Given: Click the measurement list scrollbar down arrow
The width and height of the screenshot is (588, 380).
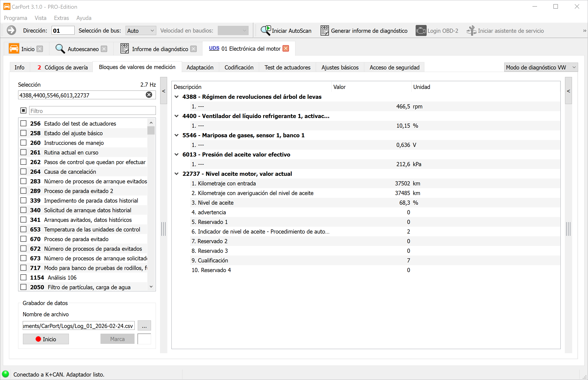Looking at the screenshot, I should [x=151, y=287].
